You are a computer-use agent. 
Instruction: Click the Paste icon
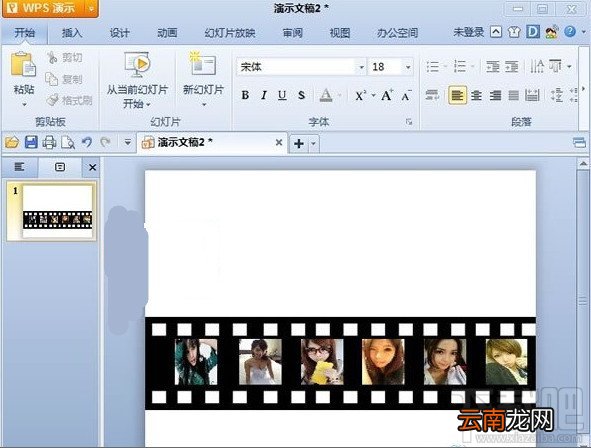[23, 65]
